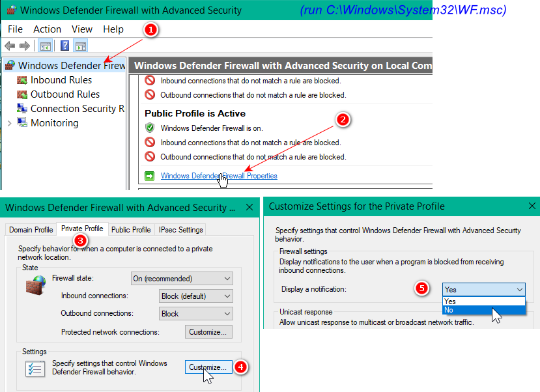Click Customize for Protected network connections
This screenshot has width=540, height=392.
pos(208,332)
